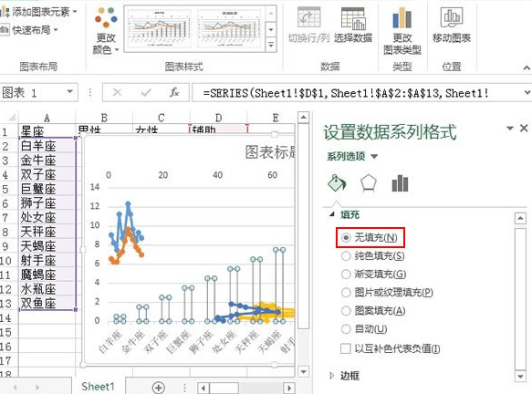Click cell containing 天秤座
Screen dimensions: 532x394
[47, 232]
